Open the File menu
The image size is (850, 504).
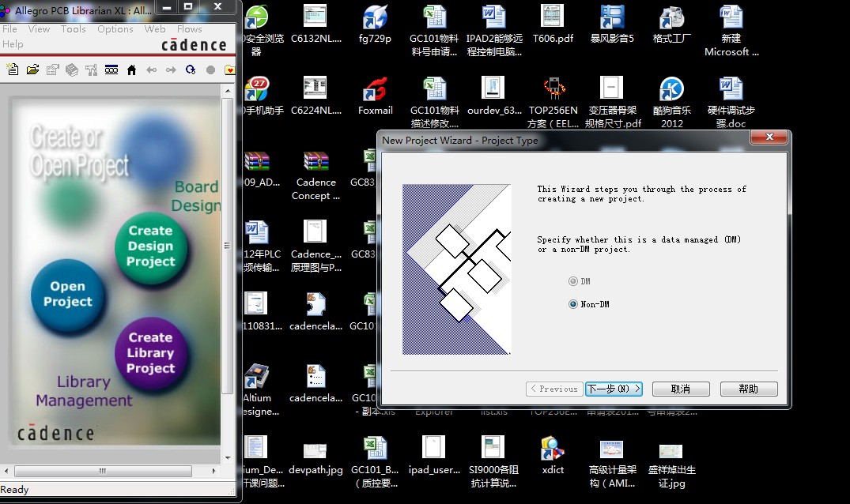click(x=9, y=29)
